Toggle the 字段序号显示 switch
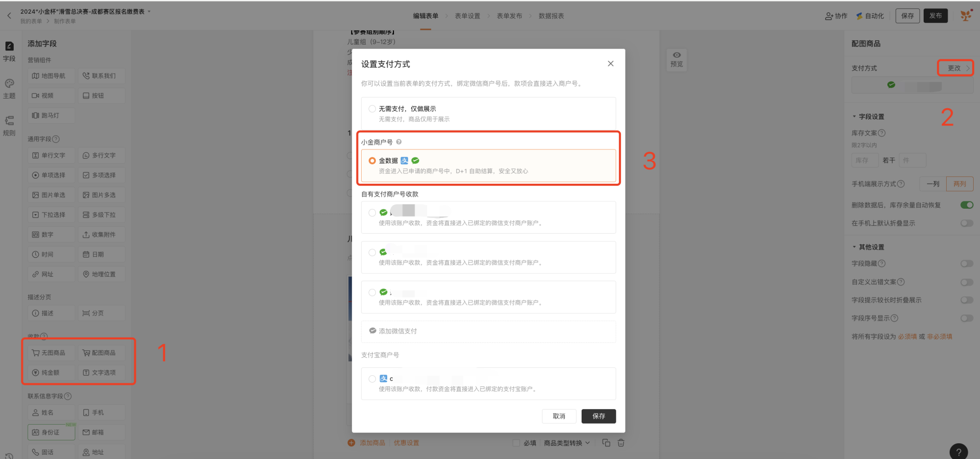The height and width of the screenshot is (459, 980). 967,318
